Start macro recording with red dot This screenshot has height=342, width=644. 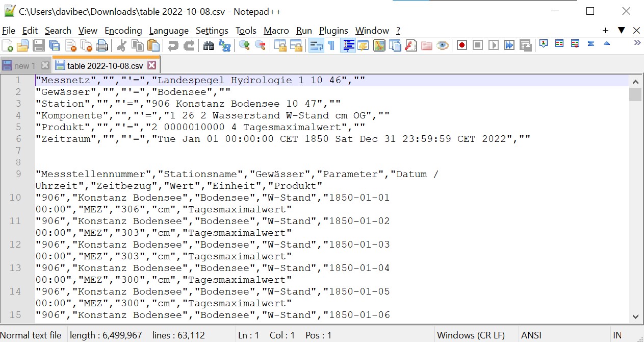(462, 46)
